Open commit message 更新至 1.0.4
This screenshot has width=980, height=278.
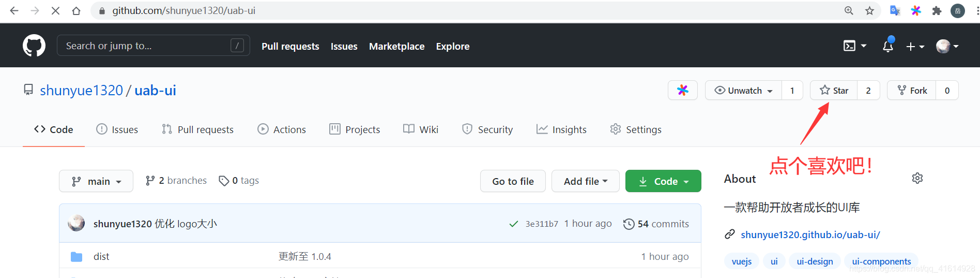coord(305,256)
